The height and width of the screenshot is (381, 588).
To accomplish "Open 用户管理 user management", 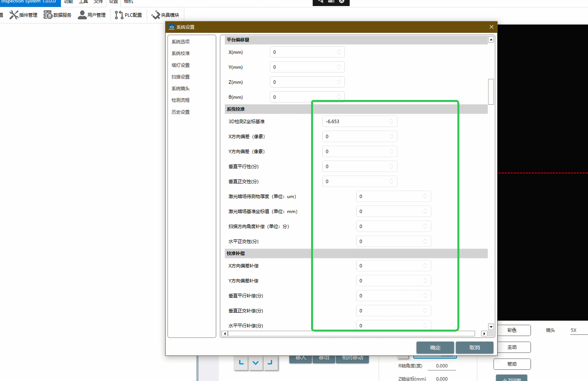I will [x=92, y=15].
